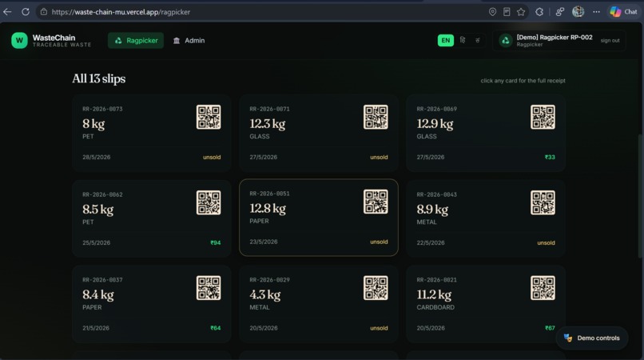This screenshot has height=360, width=644.
Task: Switch language to Hindi option
Action: pyautogui.click(x=463, y=40)
